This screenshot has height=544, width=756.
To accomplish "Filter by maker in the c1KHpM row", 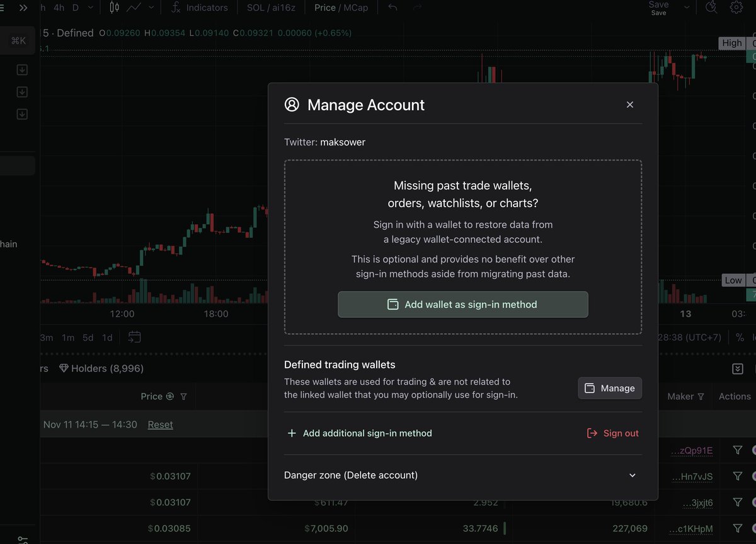I will point(738,528).
